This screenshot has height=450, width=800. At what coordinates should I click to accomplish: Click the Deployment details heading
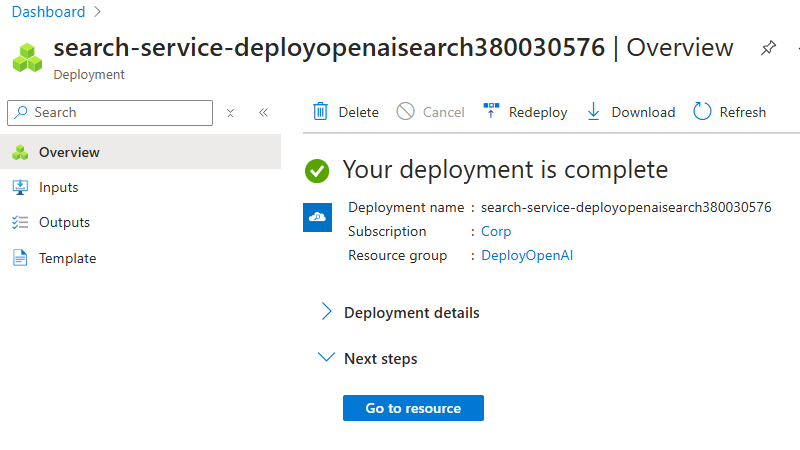[x=412, y=313]
